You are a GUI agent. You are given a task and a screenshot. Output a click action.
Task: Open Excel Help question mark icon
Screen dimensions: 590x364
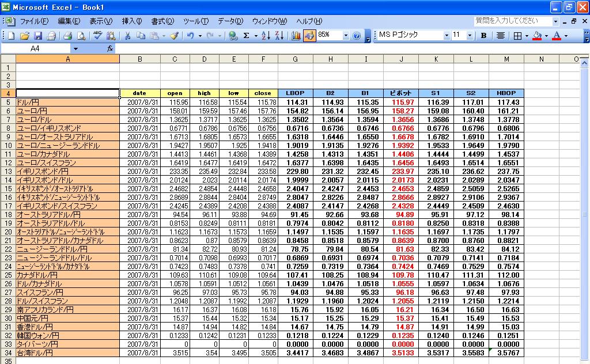tap(357, 36)
